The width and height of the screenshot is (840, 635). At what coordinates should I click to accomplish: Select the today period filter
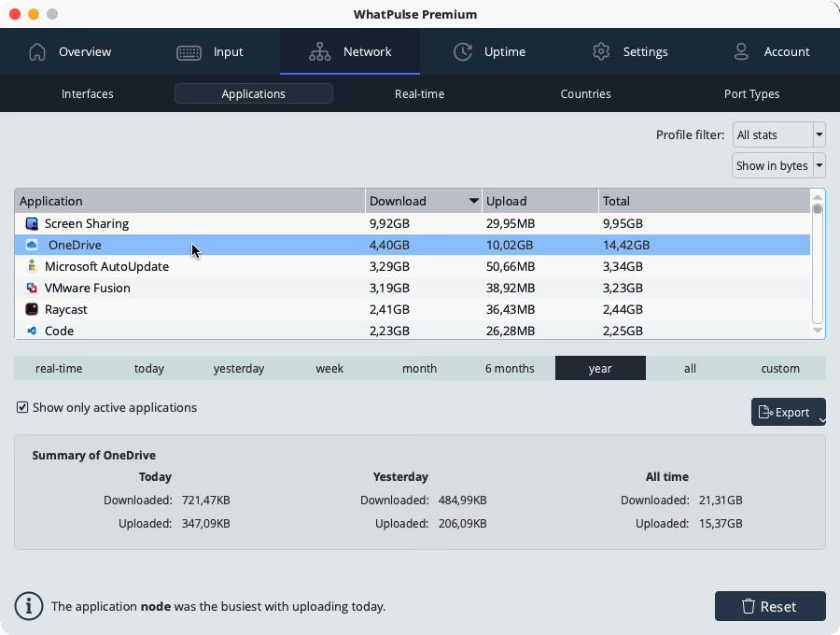tap(149, 368)
